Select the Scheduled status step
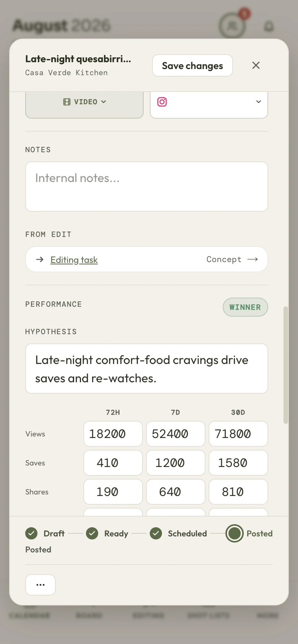This screenshot has width=298, height=644. coord(178,533)
